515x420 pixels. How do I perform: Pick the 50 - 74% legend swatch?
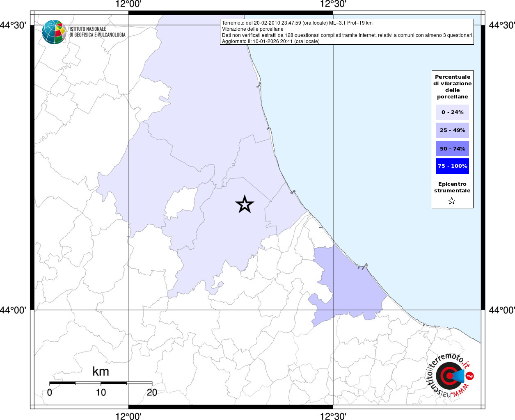pos(452,148)
